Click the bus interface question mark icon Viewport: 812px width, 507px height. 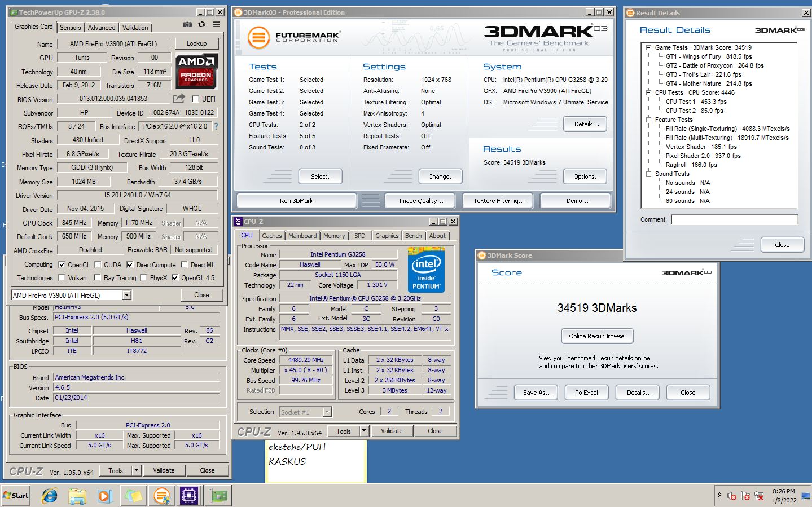(x=216, y=126)
